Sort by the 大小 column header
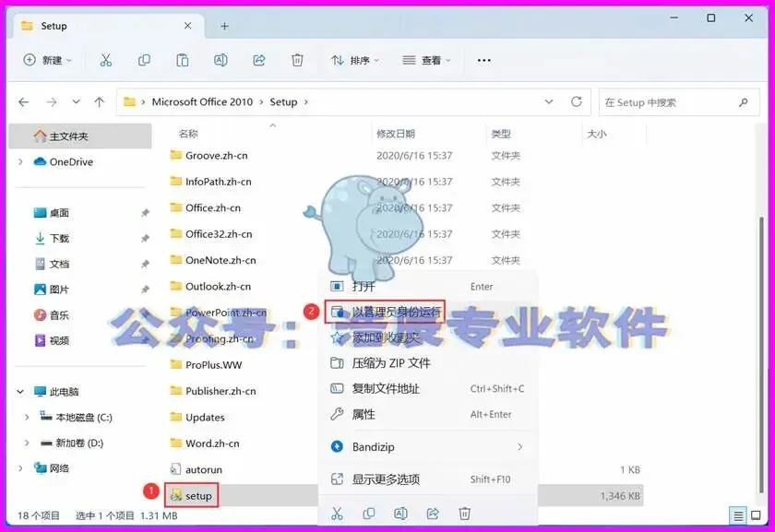This screenshot has width=775, height=532. tap(596, 134)
